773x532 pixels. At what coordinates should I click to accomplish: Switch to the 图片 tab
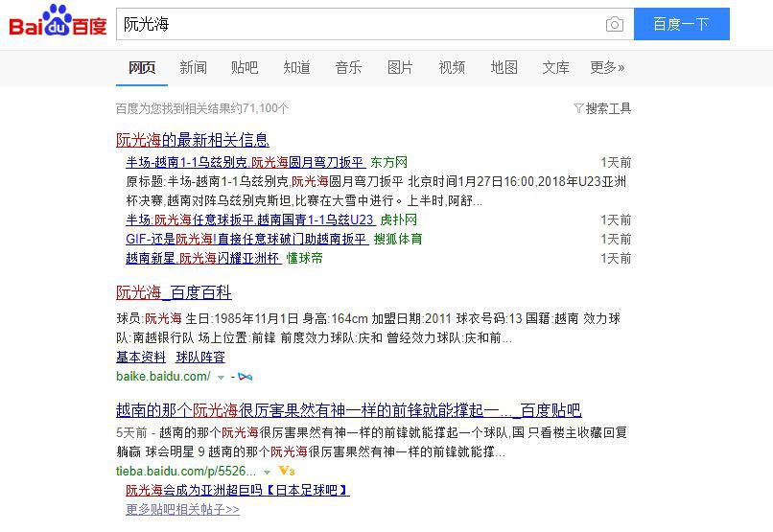pyautogui.click(x=400, y=67)
